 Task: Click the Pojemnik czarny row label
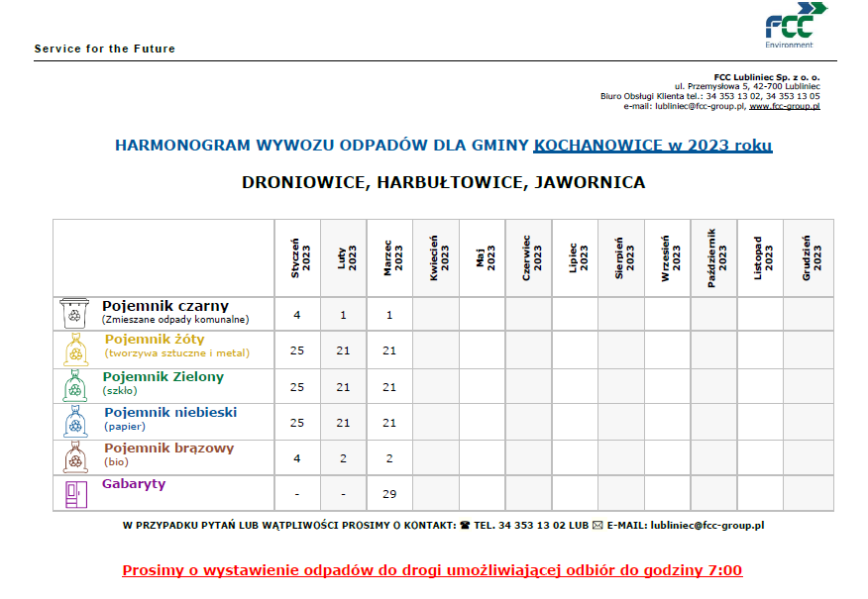click(165, 306)
